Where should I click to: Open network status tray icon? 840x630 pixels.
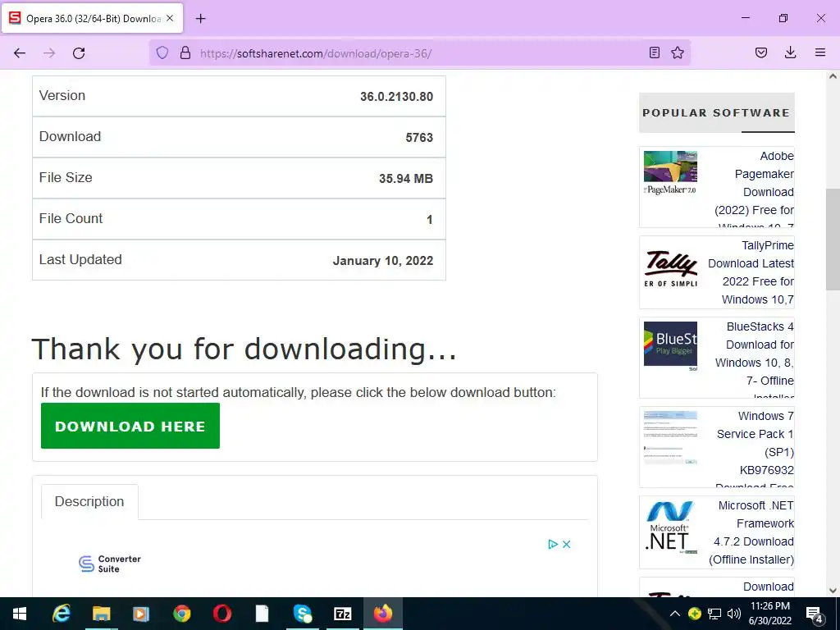[714, 614]
